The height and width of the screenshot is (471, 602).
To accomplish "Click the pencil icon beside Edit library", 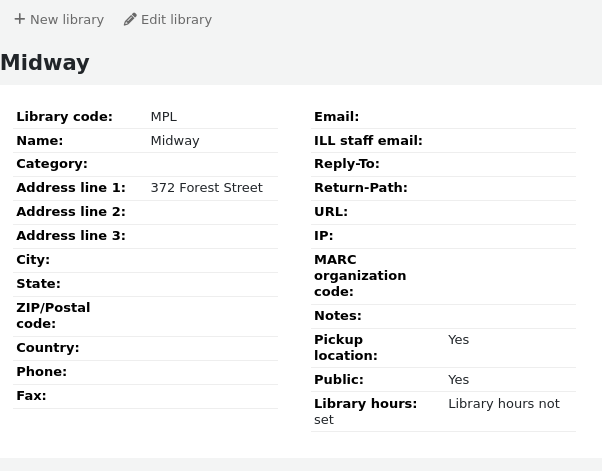I will [130, 19].
